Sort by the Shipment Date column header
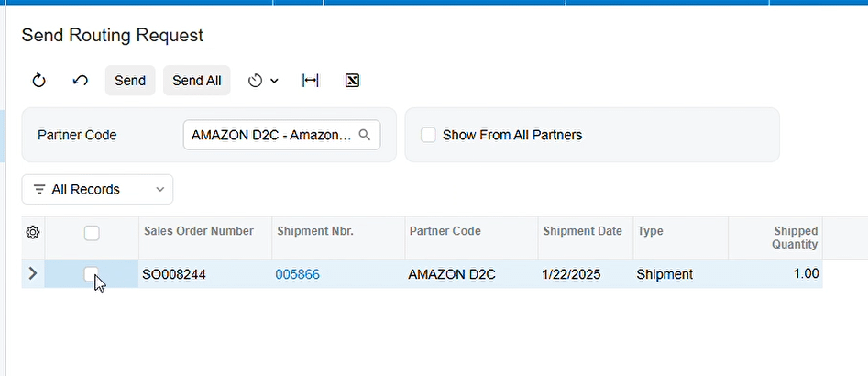 coord(582,231)
